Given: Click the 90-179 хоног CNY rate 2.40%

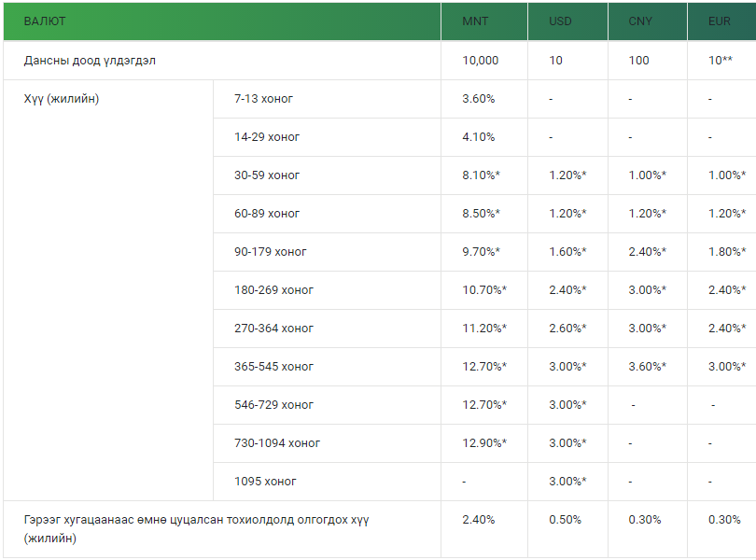Looking at the screenshot, I should point(647,252).
